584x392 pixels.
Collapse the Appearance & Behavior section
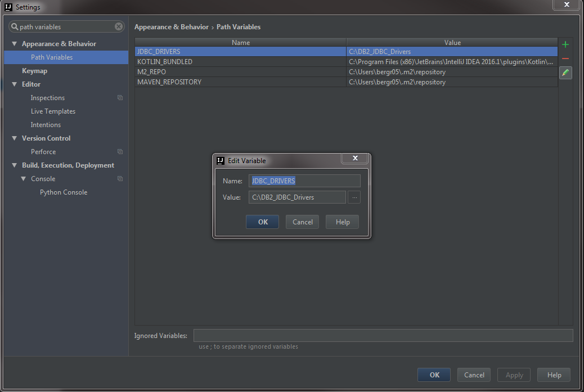pos(15,44)
